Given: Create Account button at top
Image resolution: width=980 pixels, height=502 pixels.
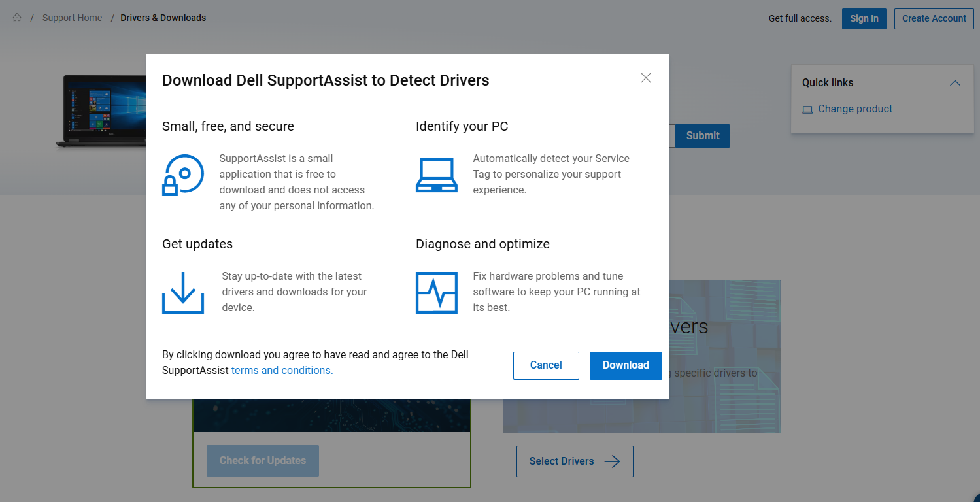Looking at the screenshot, I should 934,18.
